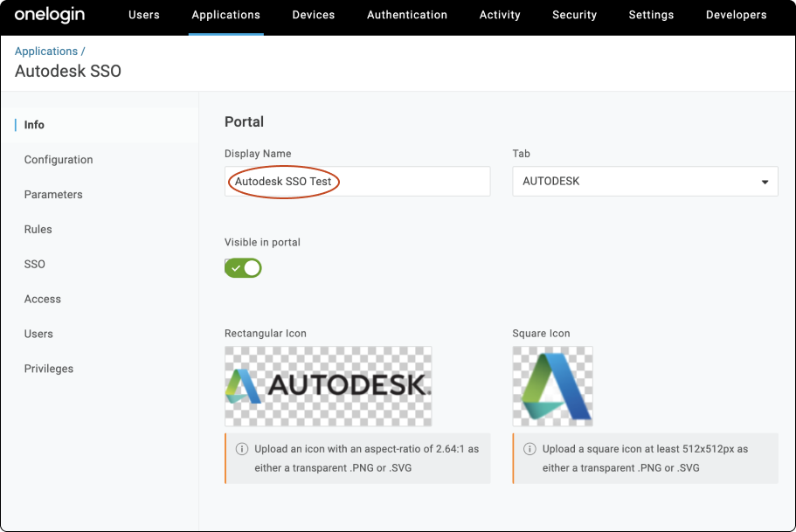Click the info icon beside square icon guidelines

[x=530, y=448]
